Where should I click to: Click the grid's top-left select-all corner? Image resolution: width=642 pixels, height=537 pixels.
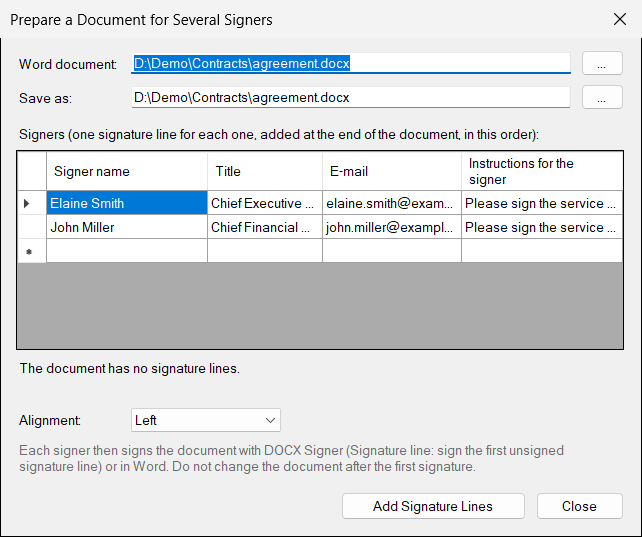(x=32, y=171)
